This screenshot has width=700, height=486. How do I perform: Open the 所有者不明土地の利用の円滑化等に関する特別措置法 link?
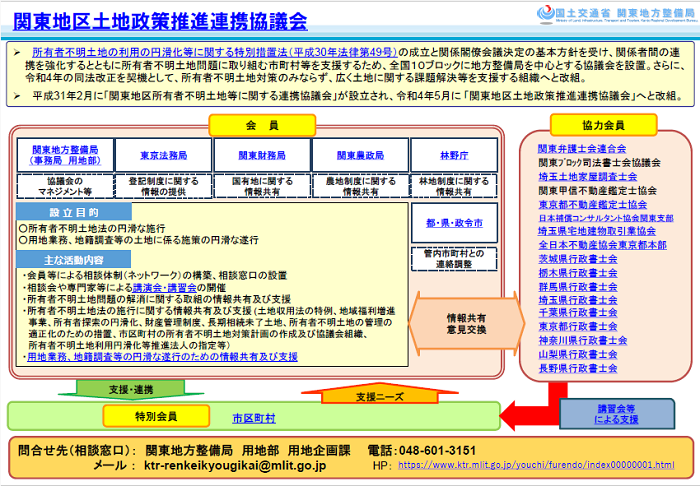point(214,52)
